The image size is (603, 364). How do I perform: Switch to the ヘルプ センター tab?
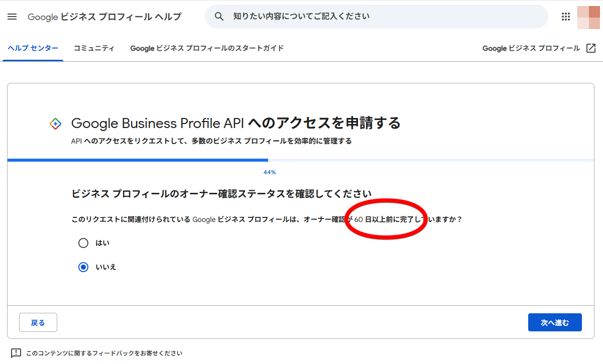click(x=33, y=48)
